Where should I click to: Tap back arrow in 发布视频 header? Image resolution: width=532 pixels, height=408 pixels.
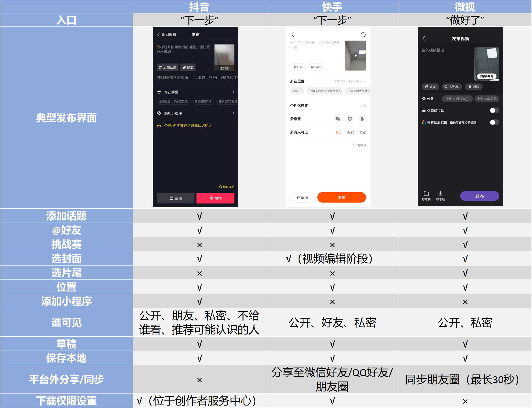(424, 38)
